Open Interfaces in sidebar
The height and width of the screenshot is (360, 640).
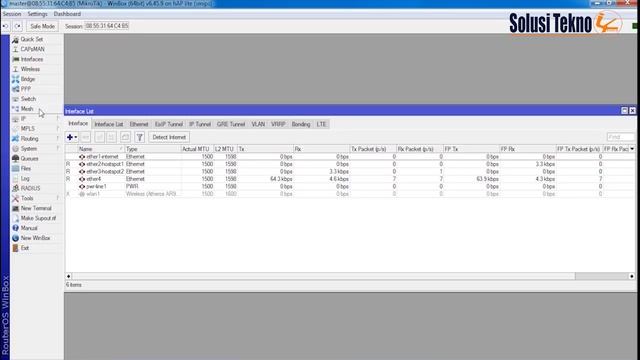point(32,59)
